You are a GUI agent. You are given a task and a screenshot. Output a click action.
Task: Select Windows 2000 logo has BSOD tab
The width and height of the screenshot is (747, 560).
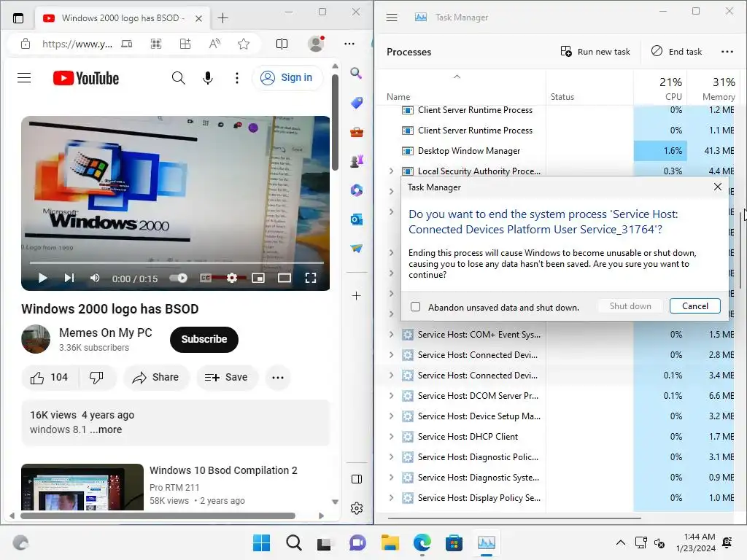click(122, 18)
